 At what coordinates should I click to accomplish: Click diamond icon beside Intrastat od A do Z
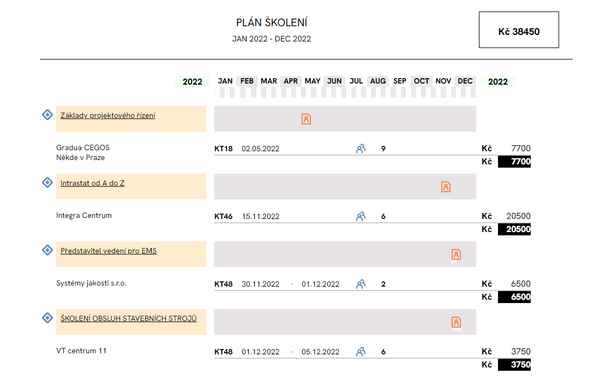pyautogui.click(x=47, y=182)
